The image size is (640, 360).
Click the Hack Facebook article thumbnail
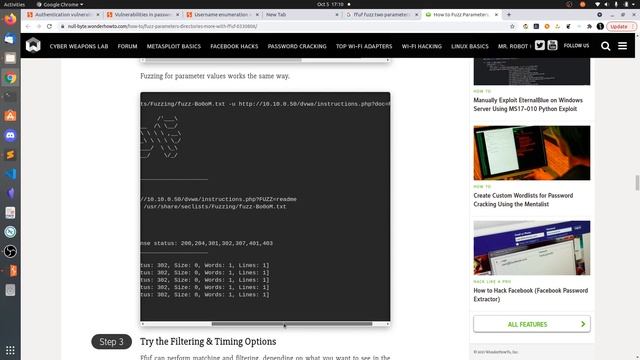(x=531, y=248)
